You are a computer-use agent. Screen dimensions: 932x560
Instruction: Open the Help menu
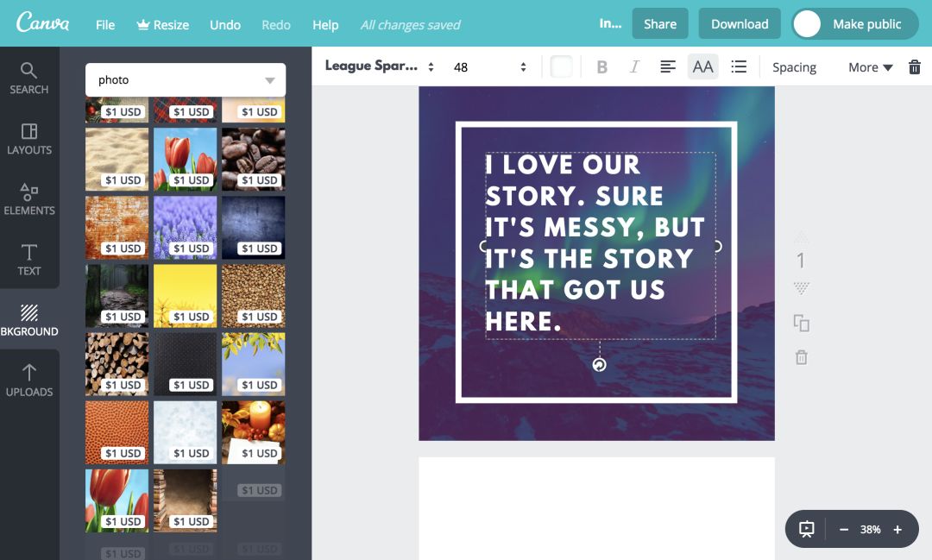pyautogui.click(x=325, y=25)
